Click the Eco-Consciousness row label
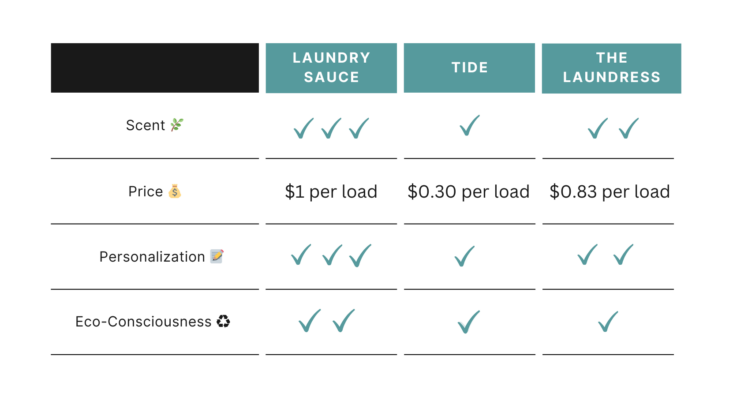The image size is (733, 420). [x=143, y=322]
